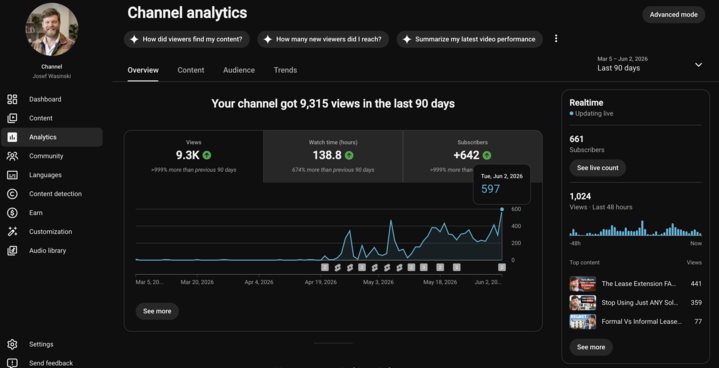Expand the Last 90 days date range chevron
Screen dimensions: 719x368
(698, 65)
